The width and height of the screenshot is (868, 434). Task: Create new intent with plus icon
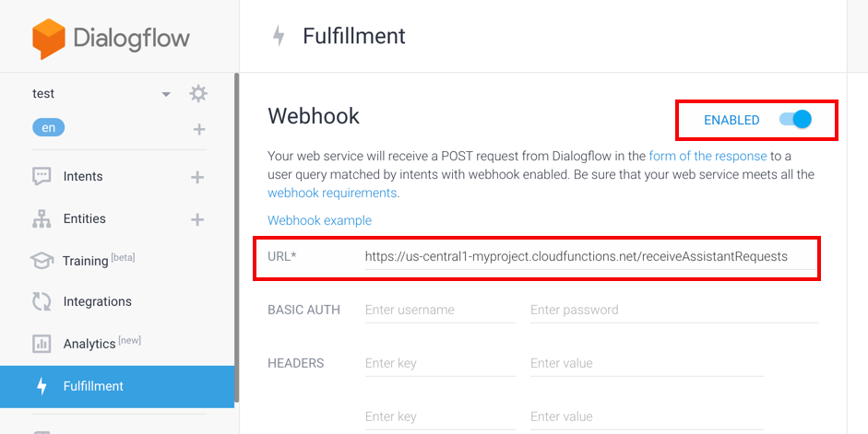[197, 177]
